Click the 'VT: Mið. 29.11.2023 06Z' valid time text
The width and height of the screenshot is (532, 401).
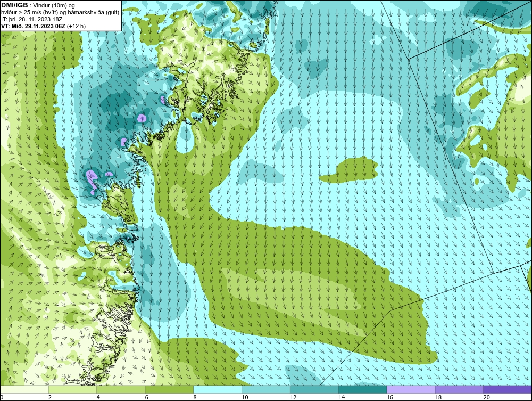point(33,26)
